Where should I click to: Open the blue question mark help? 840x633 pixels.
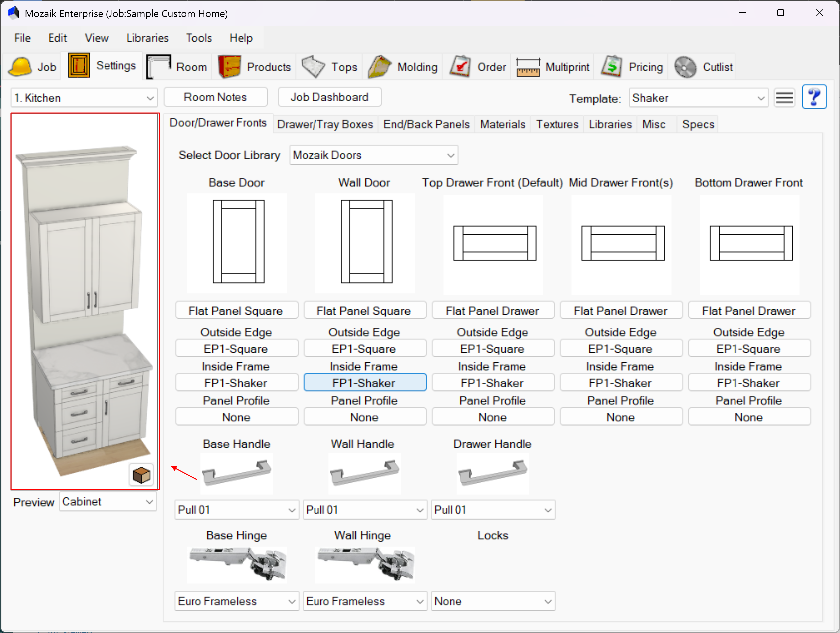814,98
